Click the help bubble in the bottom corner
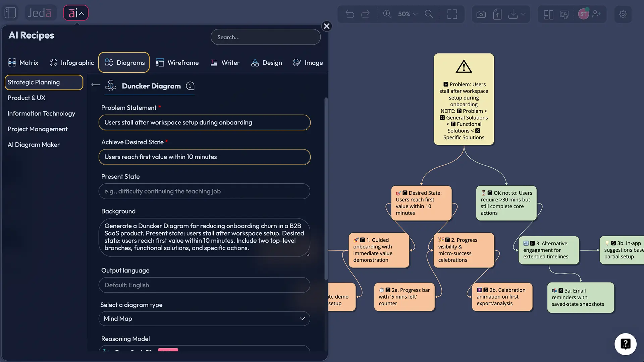This screenshot has height=362, width=644. (625, 344)
